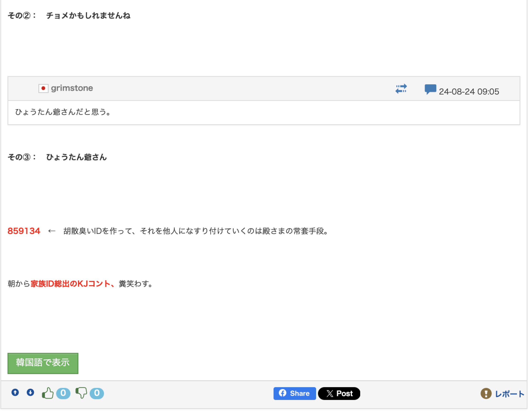Screen dimensions: 532x412
Task: Click the exclamation report icon
Action: pyautogui.click(x=486, y=394)
